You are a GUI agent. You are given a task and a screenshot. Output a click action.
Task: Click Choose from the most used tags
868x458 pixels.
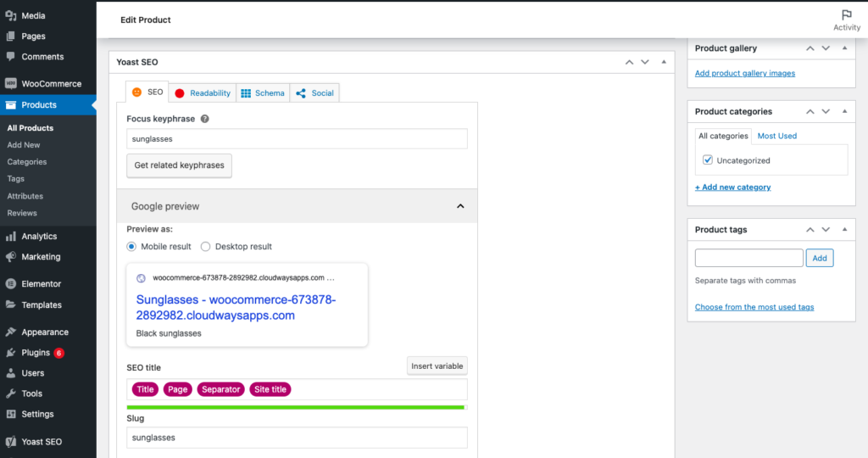(x=754, y=307)
